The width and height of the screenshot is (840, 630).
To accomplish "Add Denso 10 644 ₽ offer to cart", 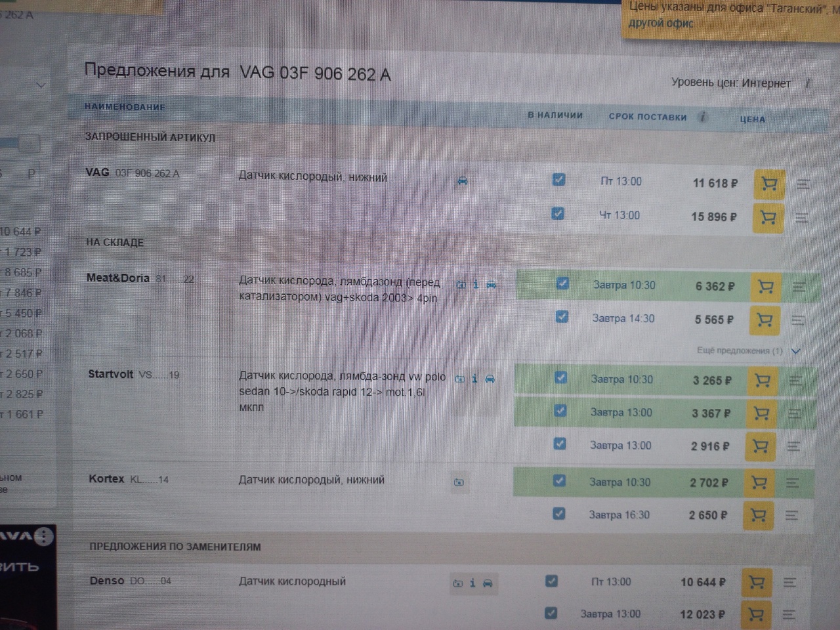I will [x=756, y=582].
